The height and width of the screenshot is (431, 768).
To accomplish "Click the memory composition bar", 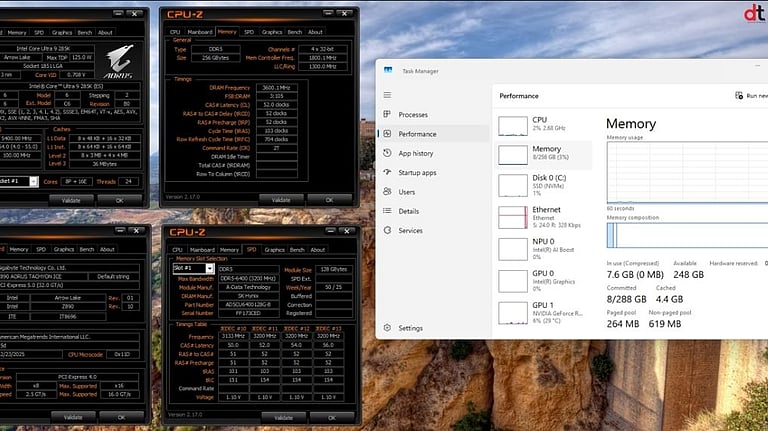I will (686, 235).
